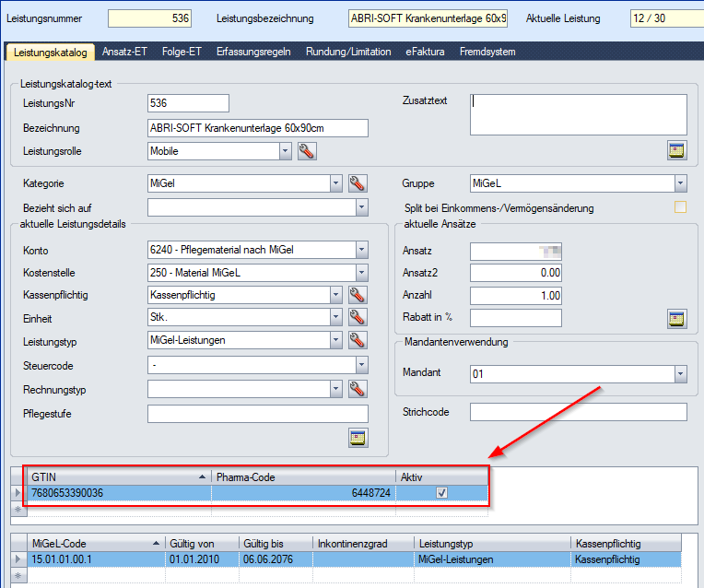Expand the Konto dropdown

[x=362, y=250]
